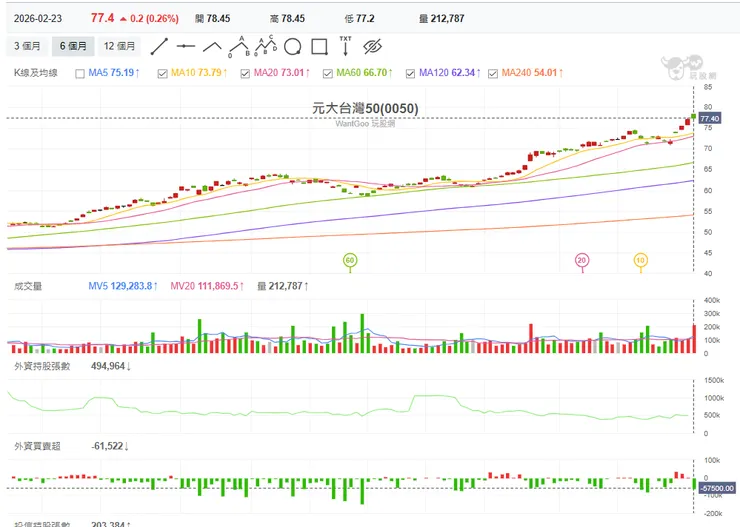Click the price 77.4 in header
The height and width of the screenshot is (527, 740).
[102, 18]
